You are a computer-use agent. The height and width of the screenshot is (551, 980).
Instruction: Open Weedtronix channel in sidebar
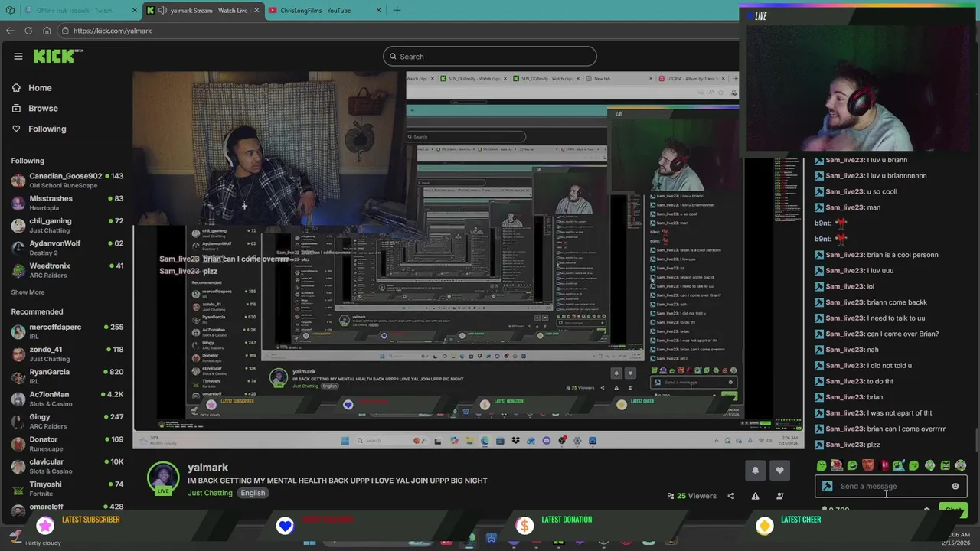67,270
